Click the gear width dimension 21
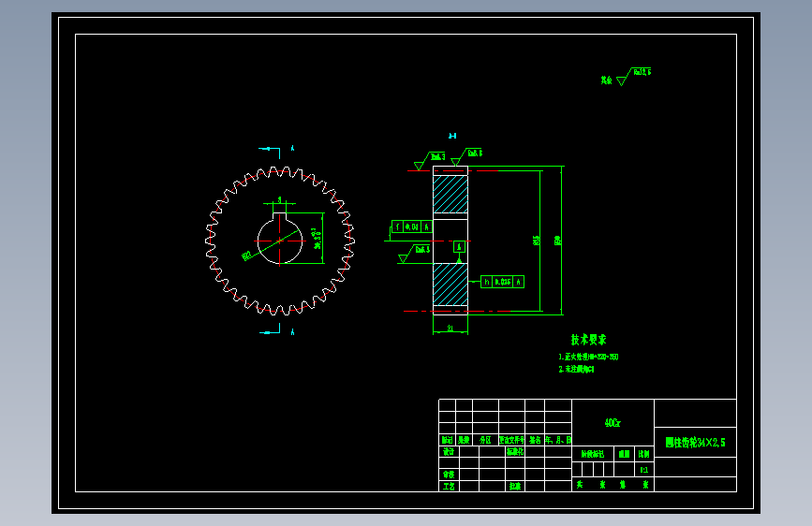Image resolution: width=812 pixels, height=526 pixels. click(450, 329)
